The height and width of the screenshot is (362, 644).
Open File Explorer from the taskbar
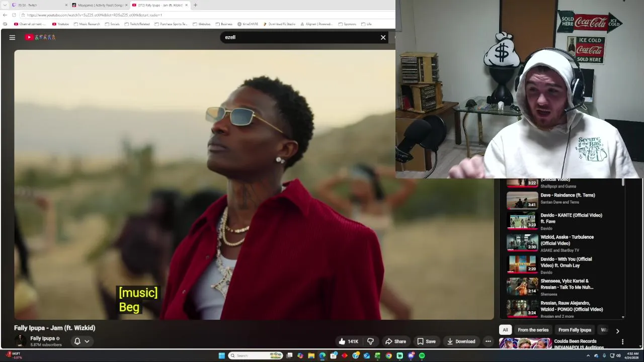pos(311,355)
